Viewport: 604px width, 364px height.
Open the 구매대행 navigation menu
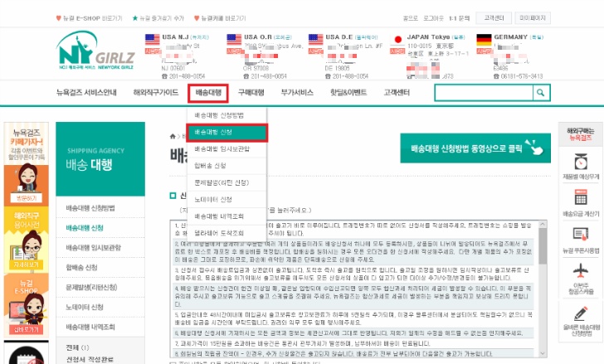click(251, 93)
